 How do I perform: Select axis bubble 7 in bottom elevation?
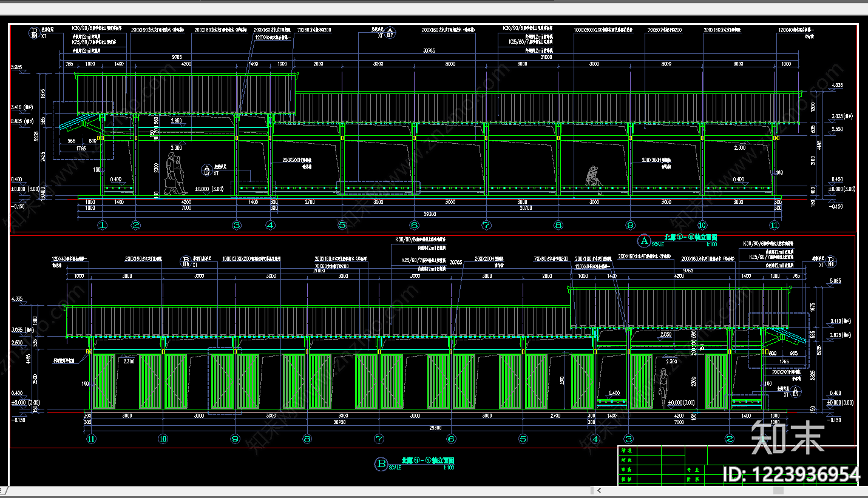click(379, 439)
